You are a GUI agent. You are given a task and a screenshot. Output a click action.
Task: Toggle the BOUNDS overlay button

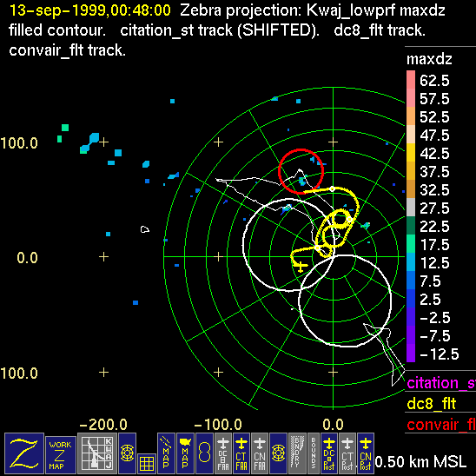(314, 453)
